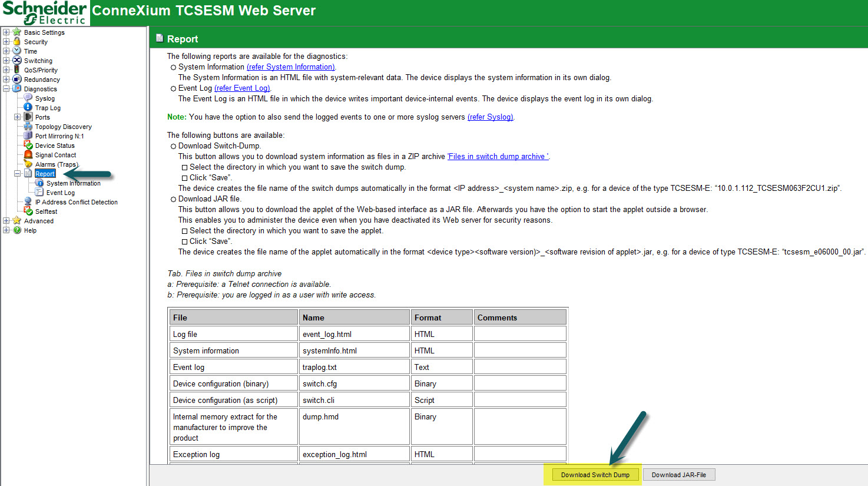Click the Download Switch Dump button
The image size is (868, 486).
595,475
